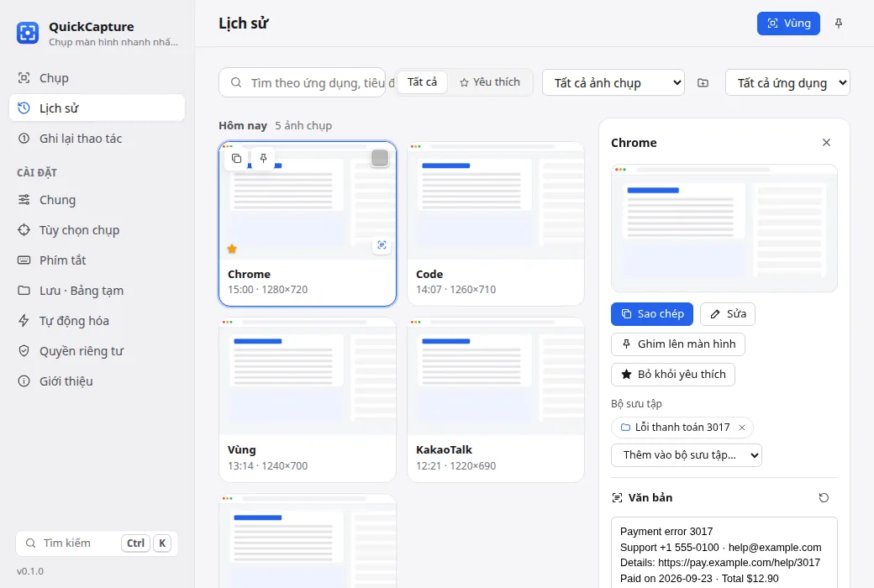Image resolution: width=874 pixels, height=588 pixels.
Task: Toggle the favorite star on Chrome card
Action: (x=233, y=249)
